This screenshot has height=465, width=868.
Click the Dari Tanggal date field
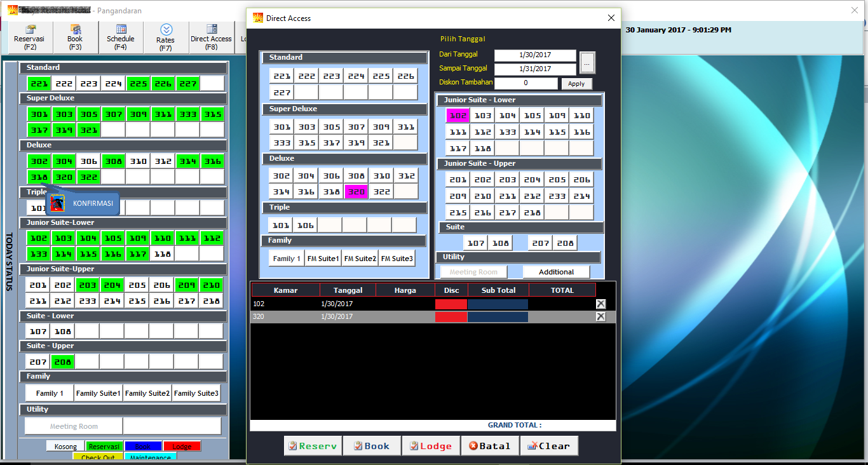click(535, 55)
